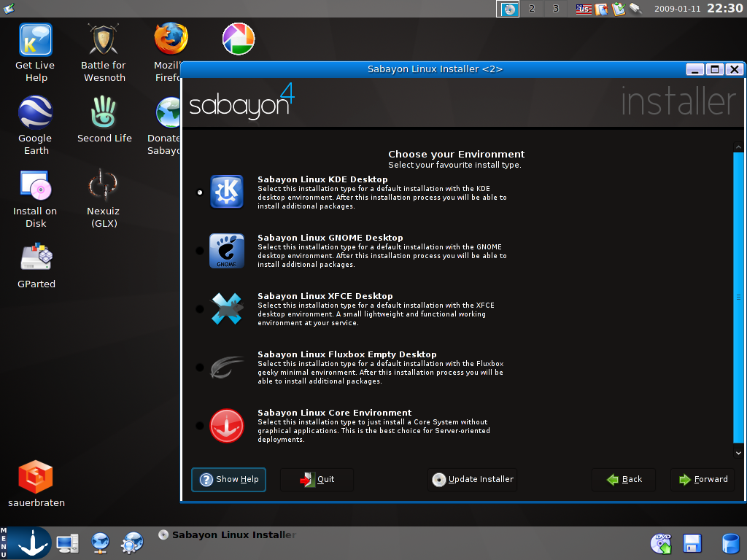The width and height of the screenshot is (747, 560).
Task: Switch to virtual desktop 2
Action: 532,9
